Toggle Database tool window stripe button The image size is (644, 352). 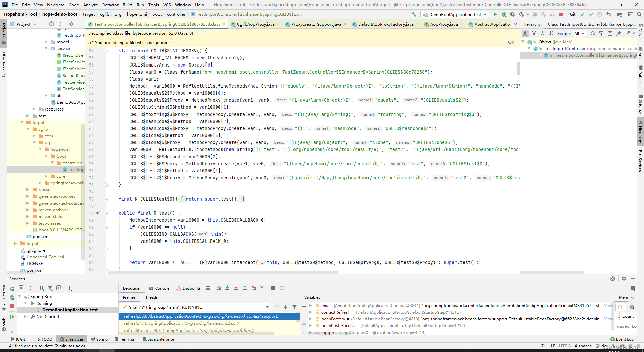click(640, 77)
